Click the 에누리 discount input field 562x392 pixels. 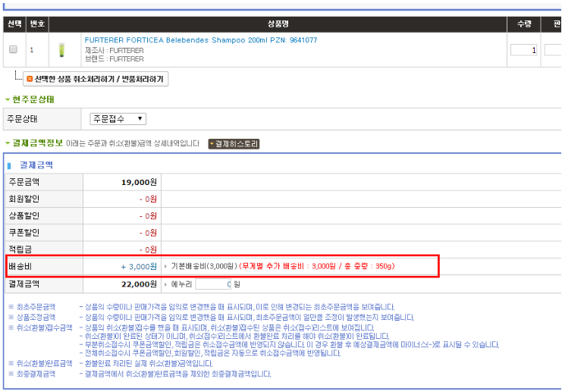tap(212, 284)
